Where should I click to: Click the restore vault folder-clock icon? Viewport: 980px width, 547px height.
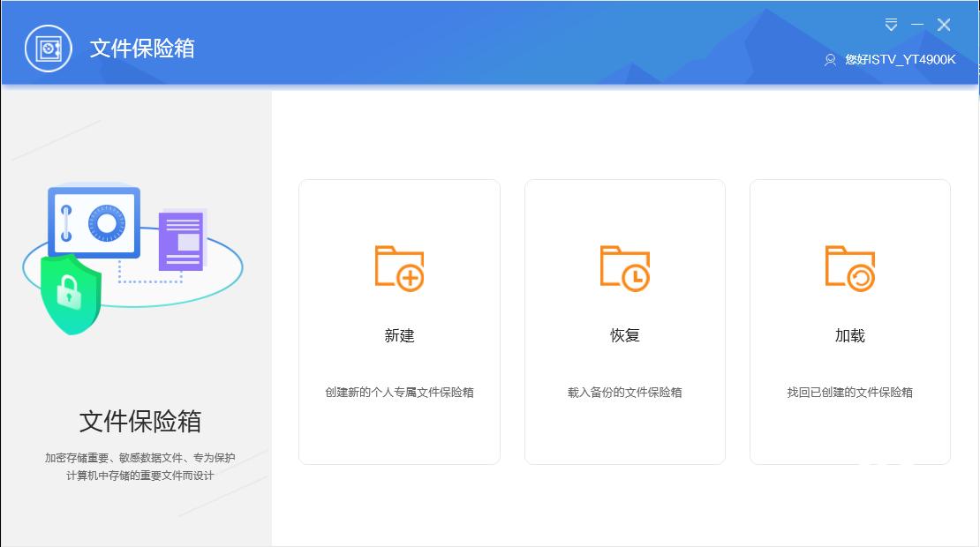click(x=624, y=268)
